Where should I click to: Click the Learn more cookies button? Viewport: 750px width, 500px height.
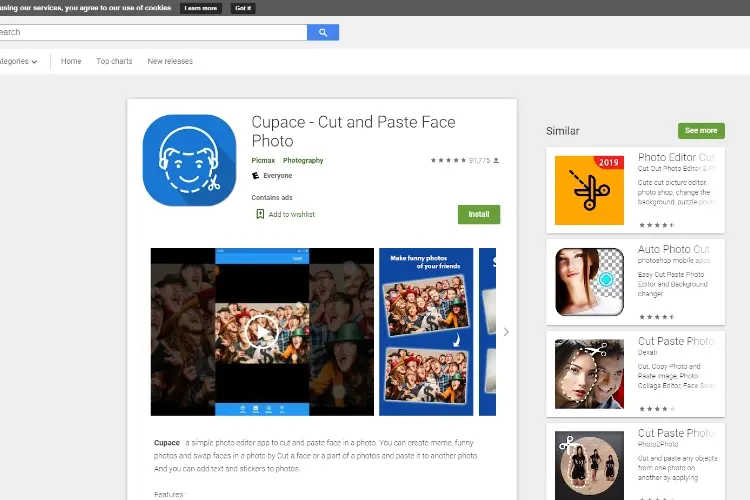pos(201,8)
